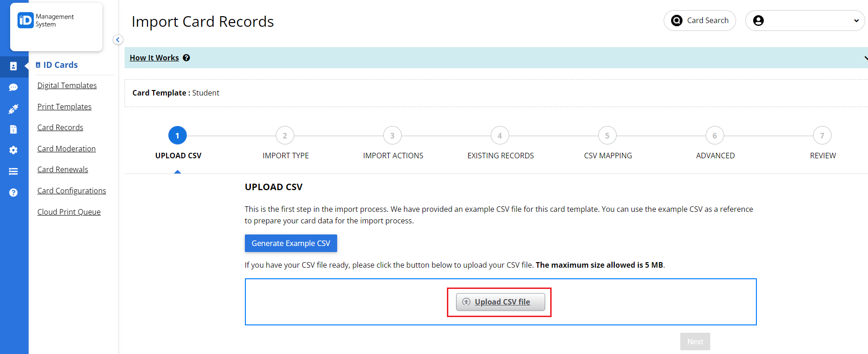
Task: Open the settings gear sidebar icon
Action: 13,150
